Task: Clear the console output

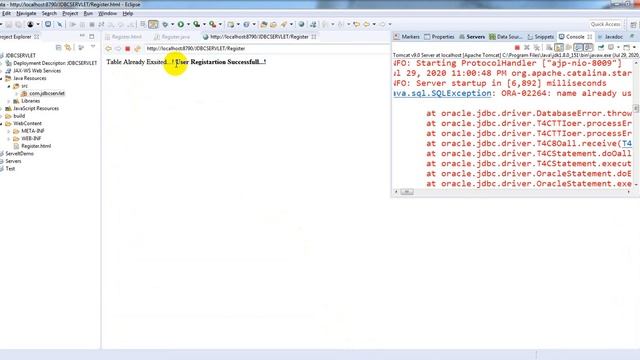Action: [549, 48]
